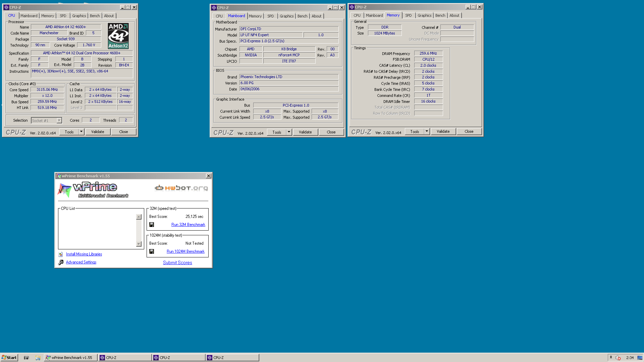The image size is (644, 362).
Task: Click the Install Missing Libraries icon
Action: point(61,254)
